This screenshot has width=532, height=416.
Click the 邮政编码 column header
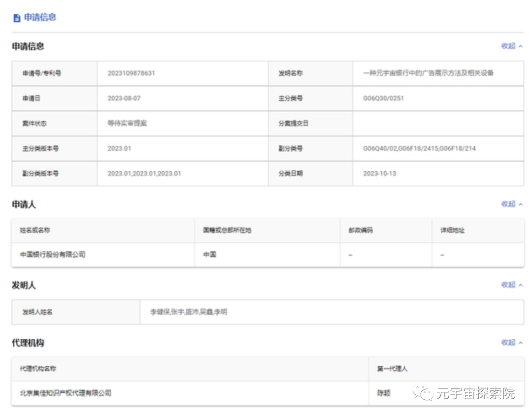pos(361,230)
